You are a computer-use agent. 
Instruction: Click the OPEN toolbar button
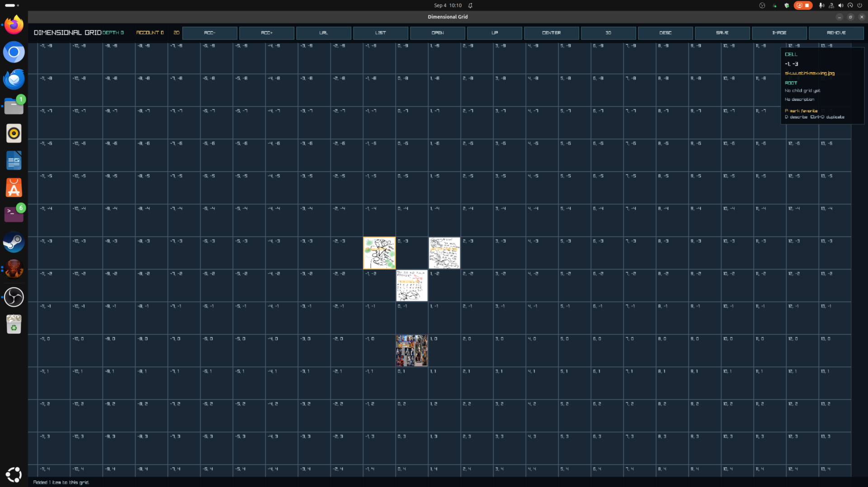[438, 33]
